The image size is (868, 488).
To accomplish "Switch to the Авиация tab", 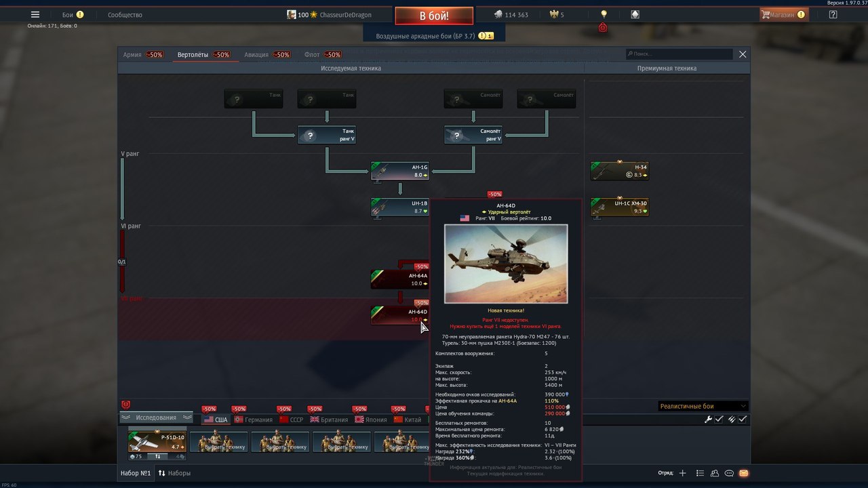I will point(267,54).
